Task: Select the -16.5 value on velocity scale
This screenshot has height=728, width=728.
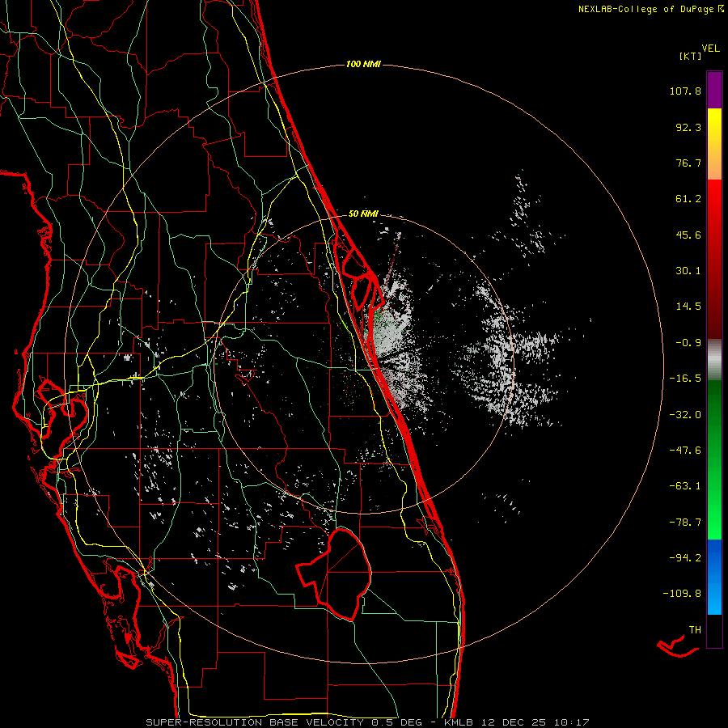Action: [x=685, y=379]
